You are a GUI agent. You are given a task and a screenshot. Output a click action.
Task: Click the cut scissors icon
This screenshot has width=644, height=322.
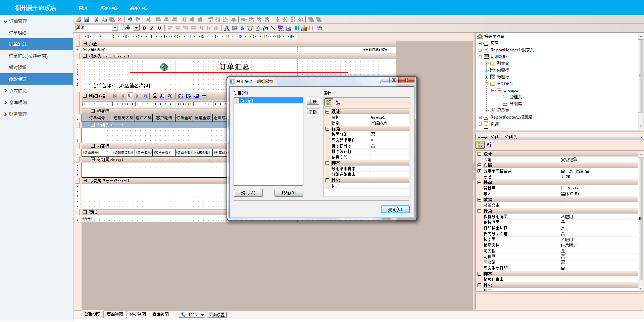pyautogui.click(x=96, y=19)
